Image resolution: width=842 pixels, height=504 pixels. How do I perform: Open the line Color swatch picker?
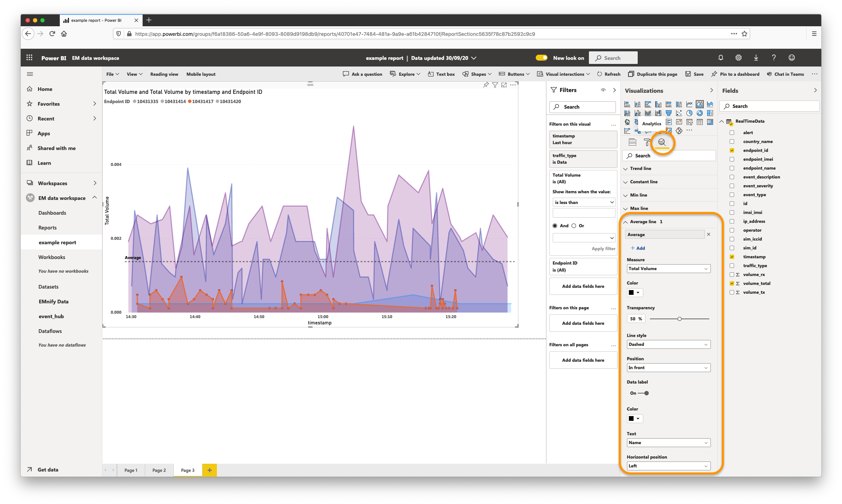(x=635, y=293)
